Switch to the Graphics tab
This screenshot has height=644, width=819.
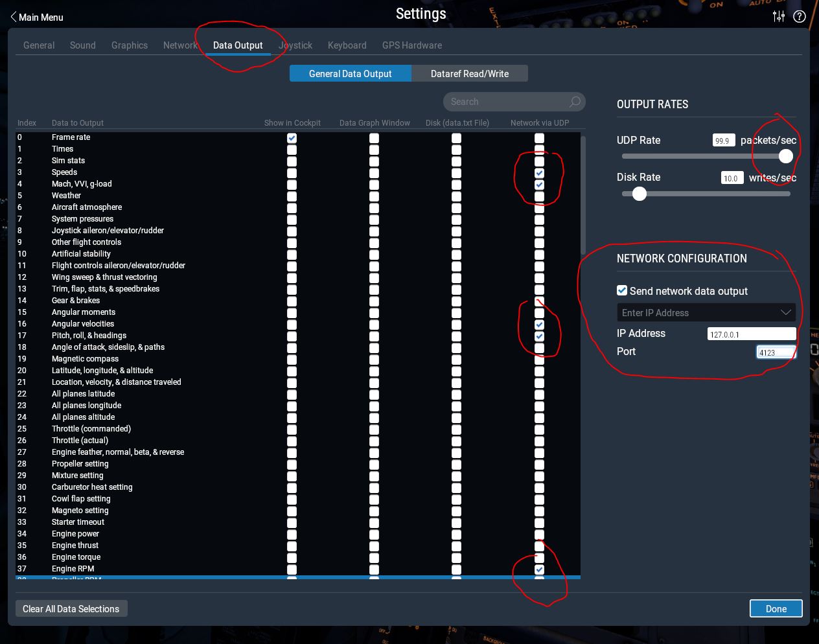130,45
